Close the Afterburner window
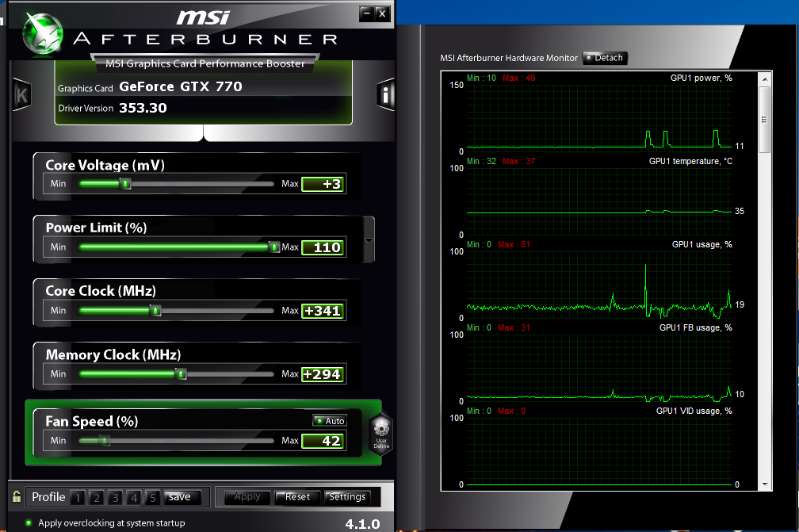 coord(383,13)
